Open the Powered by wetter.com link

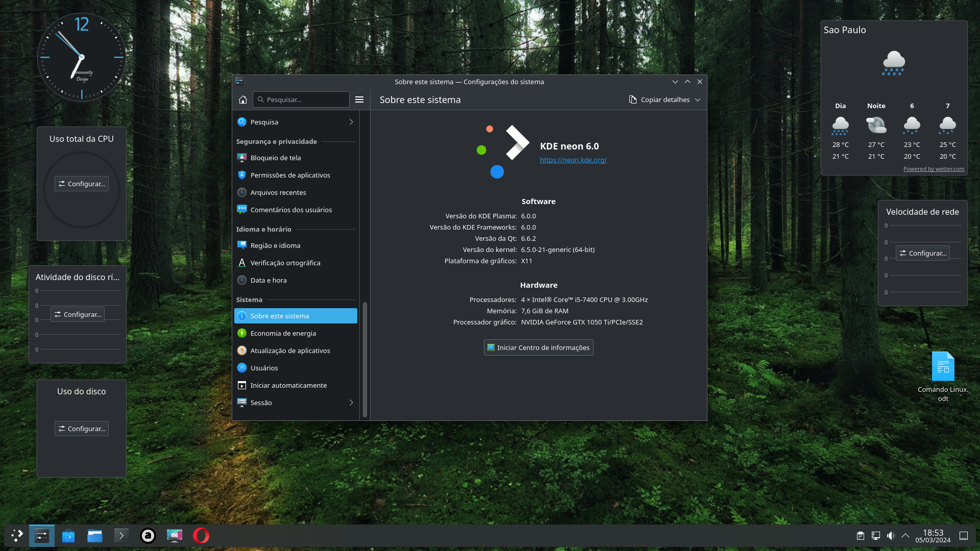tap(934, 169)
